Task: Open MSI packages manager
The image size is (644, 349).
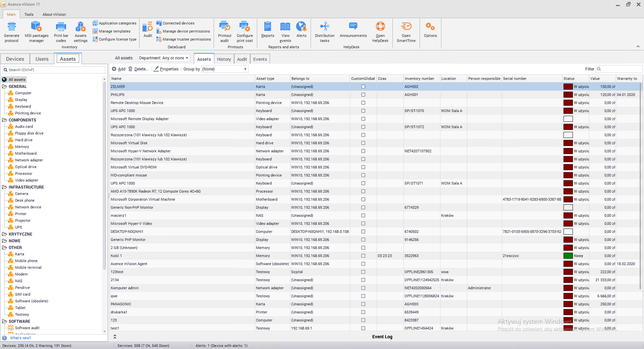Action: 37,27
